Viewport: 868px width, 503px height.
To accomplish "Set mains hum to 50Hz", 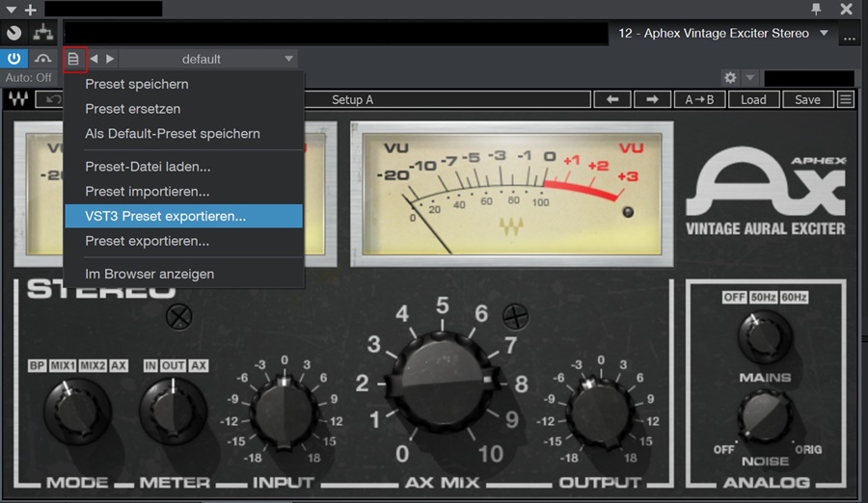I will (x=764, y=297).
